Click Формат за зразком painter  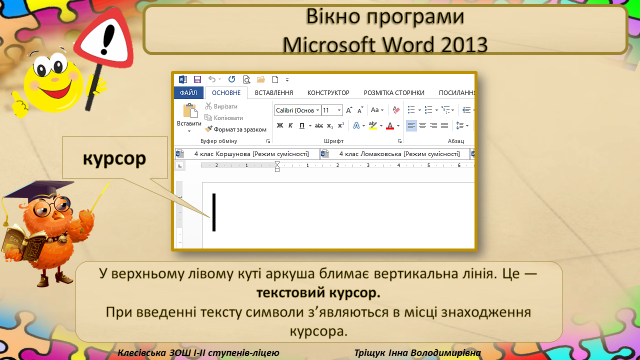(x=236, y=129)
